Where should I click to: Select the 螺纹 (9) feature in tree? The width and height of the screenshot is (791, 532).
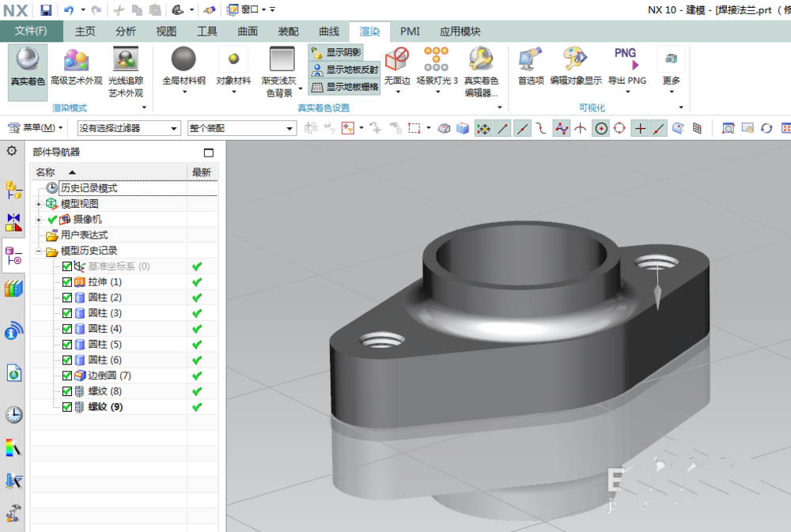[x=105, y=407]
